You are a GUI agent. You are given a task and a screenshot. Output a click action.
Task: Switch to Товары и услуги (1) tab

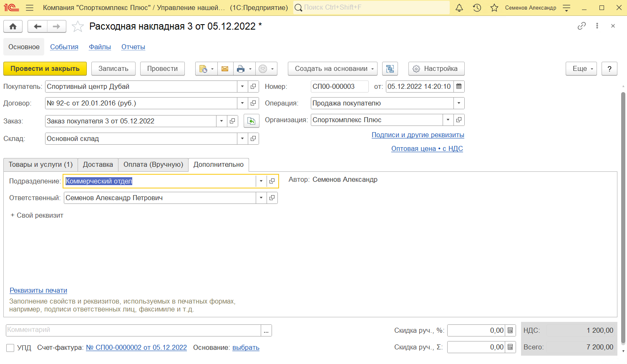pyautogui.click(x=40, y=165)
